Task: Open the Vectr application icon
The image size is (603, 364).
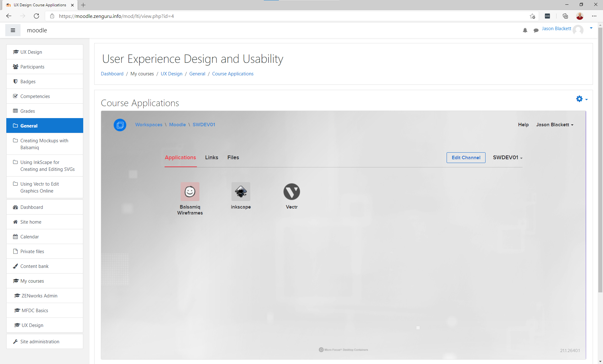Action: pyautogui.click(x=291, y=192)
